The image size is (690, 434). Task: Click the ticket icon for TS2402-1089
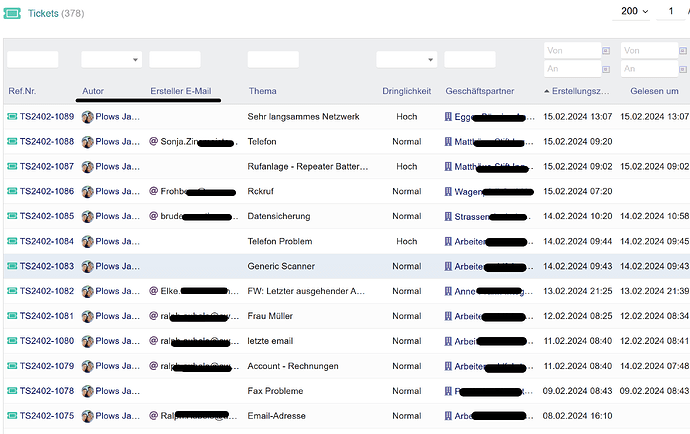12,117
